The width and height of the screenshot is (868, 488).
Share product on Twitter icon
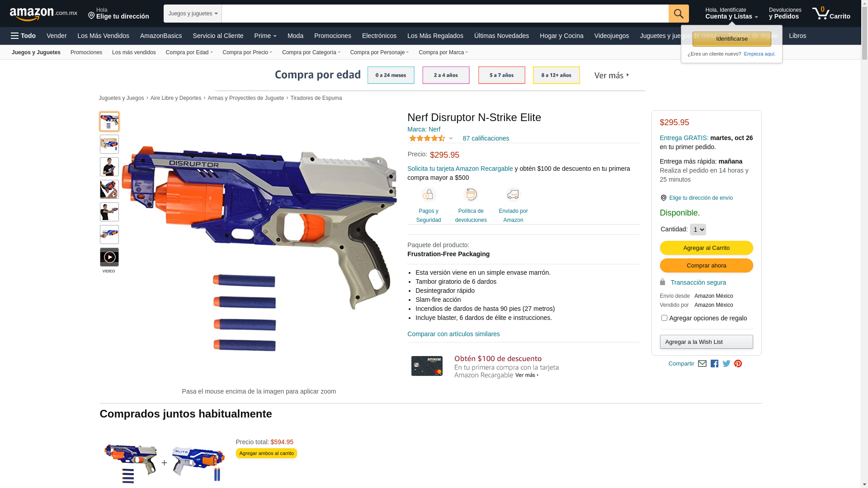(x=726, y=364)
